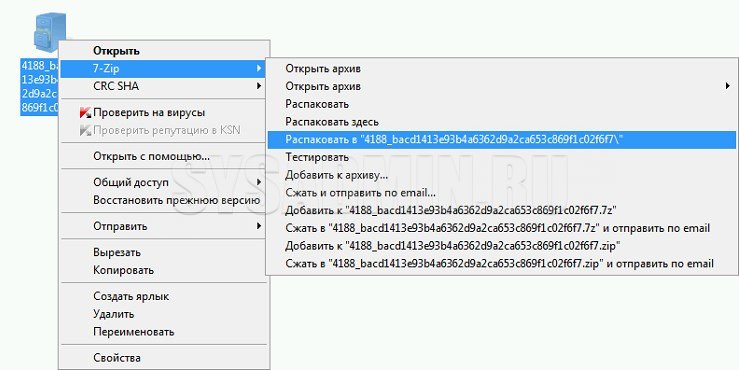This screenshot has height=370, width=739.
Task: Expand the Общий доступ submenu arrow
Action: click(x=259, y=182)
